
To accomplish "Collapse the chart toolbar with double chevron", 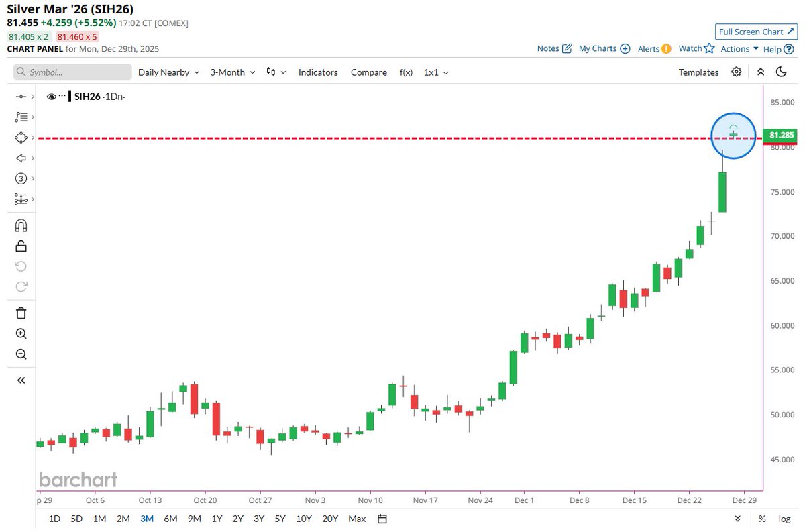I will pyautogui.click(x=760, y=72).
